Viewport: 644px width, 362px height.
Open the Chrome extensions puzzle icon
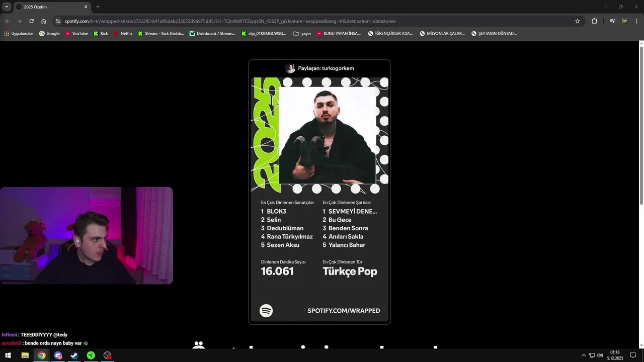[594, 21]
